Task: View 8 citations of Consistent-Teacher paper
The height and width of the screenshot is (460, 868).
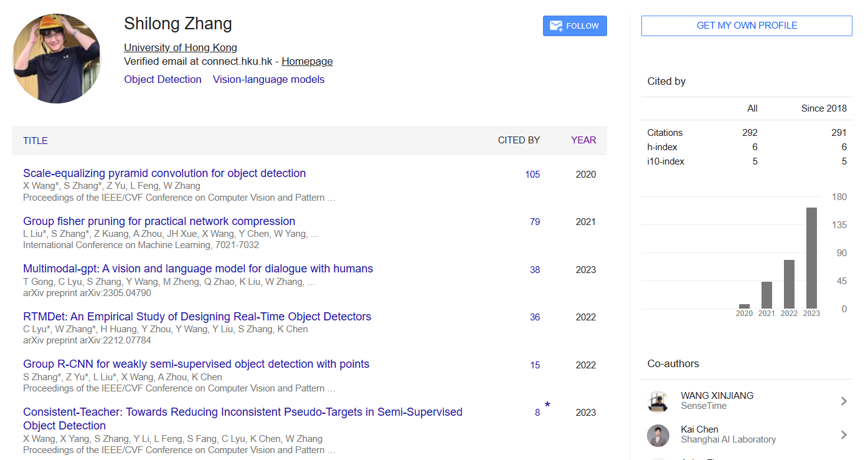Action: (x=537, y=413)
